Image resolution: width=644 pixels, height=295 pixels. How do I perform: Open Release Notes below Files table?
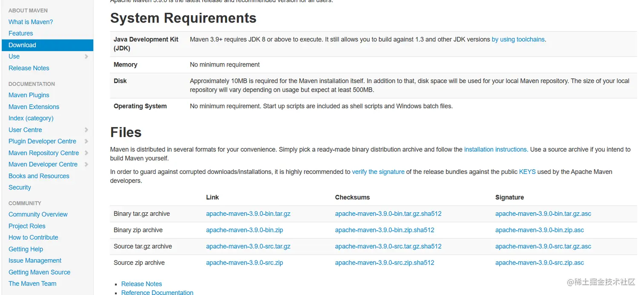(141, 284)
